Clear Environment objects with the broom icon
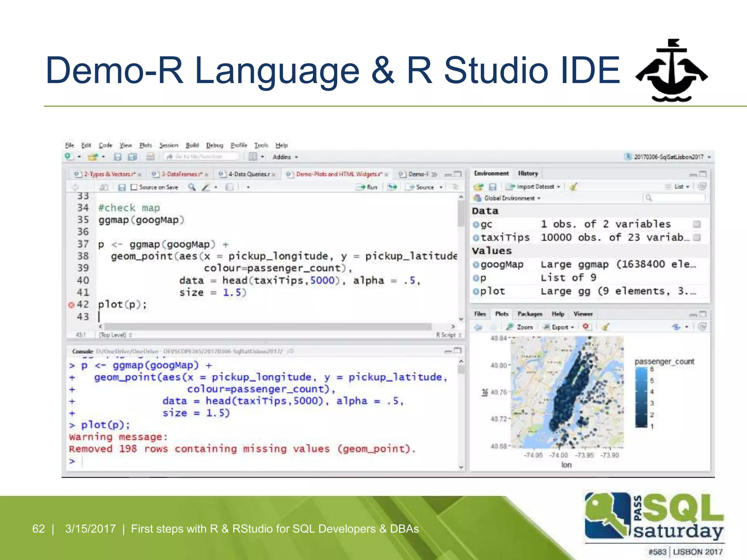This screenshot has height=560, width=747. coord(573,187)
